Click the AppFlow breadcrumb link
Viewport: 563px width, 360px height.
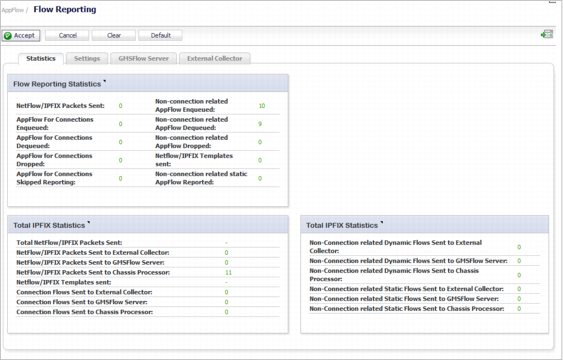coord(13,10)
